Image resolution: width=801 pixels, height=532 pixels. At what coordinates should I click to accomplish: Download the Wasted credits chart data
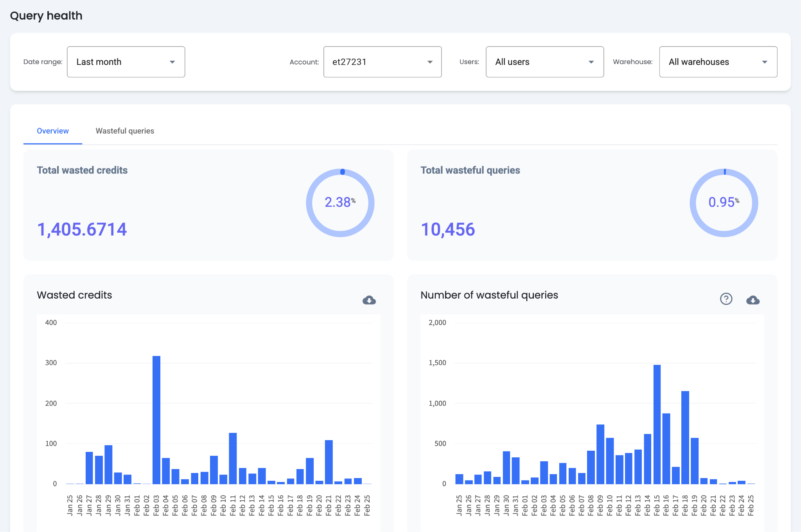click(369, 300)
